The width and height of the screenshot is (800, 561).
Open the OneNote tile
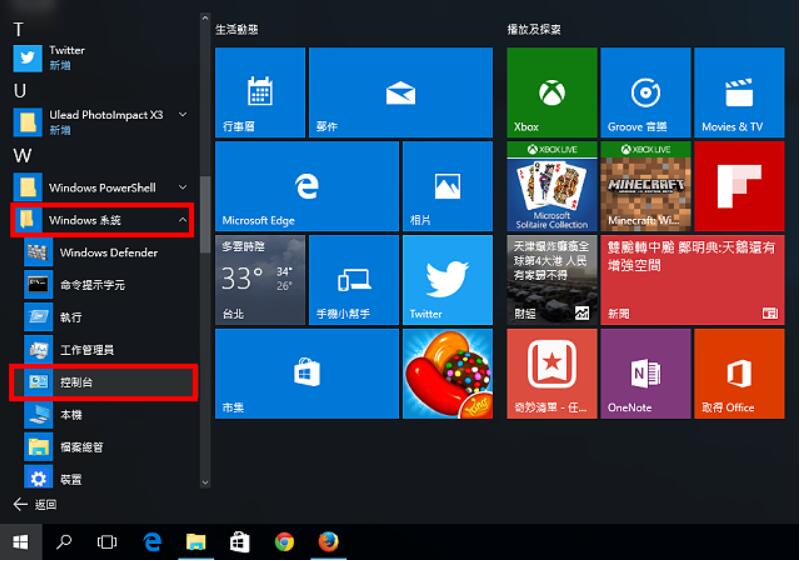click(x=645, y=374)
